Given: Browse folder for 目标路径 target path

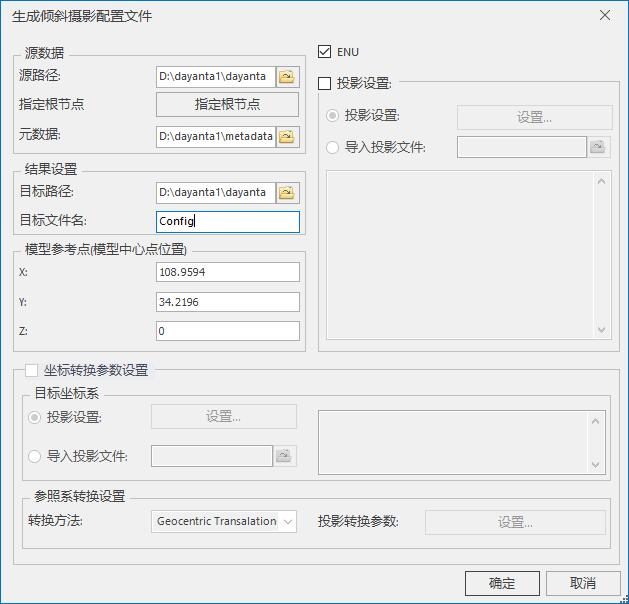Looking at the screenshot, I should click(x=287, y=193).
